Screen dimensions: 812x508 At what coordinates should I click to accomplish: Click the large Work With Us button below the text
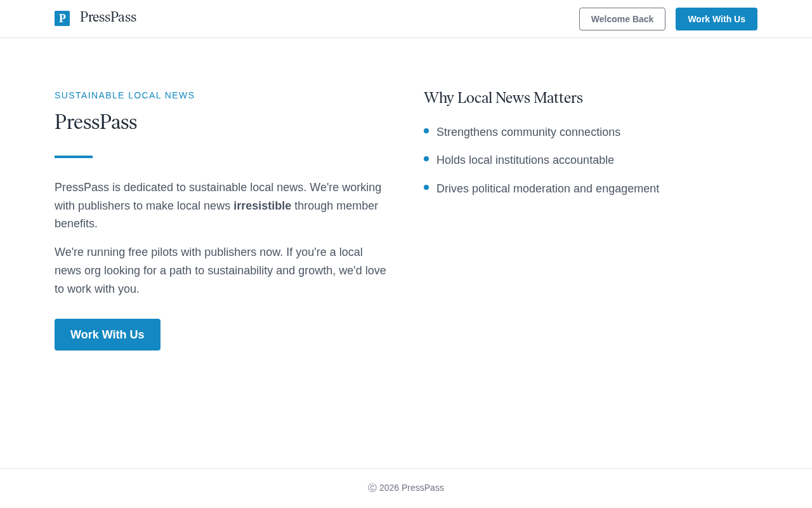(107, 335)
